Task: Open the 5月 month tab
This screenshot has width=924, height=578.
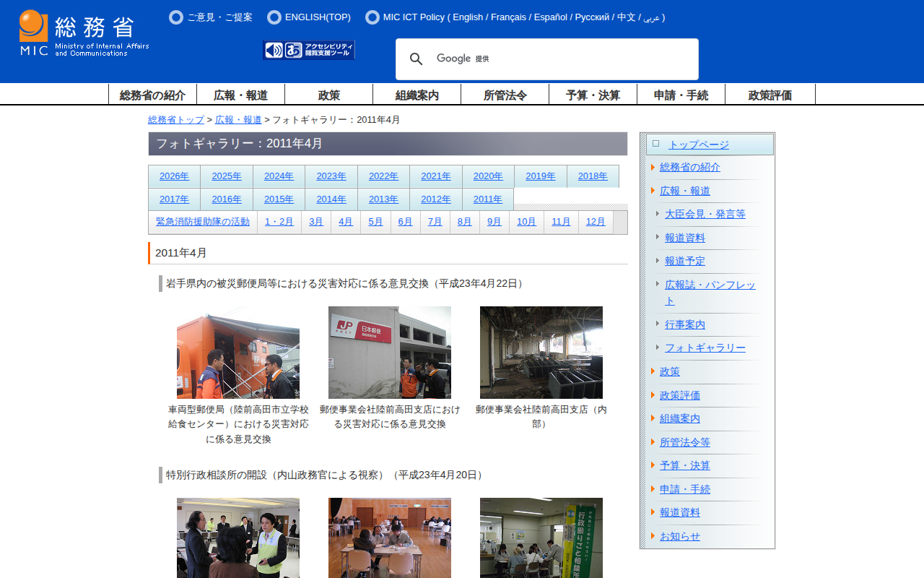Action: coord(375,222)
